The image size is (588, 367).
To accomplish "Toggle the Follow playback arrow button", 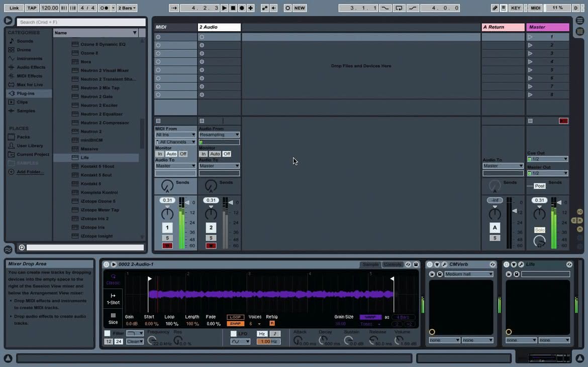I will 174,8.
